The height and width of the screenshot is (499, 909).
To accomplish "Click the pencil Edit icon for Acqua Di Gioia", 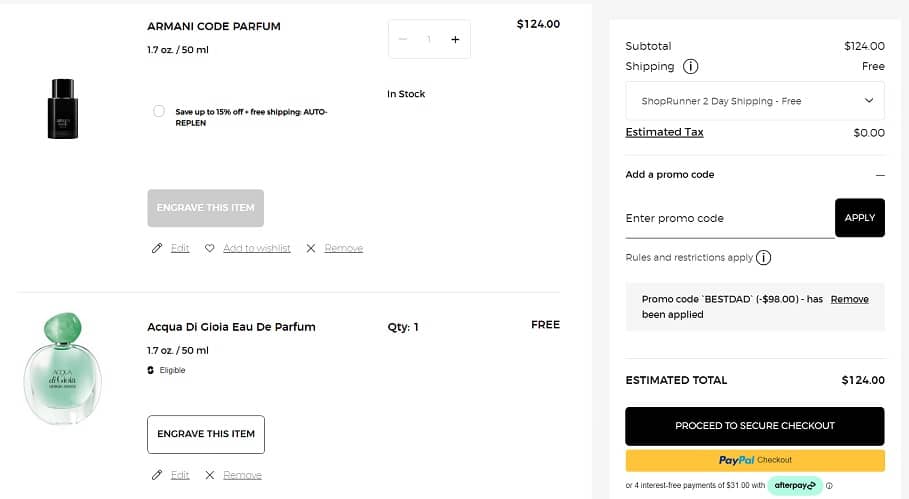I will tap(157, 475).
